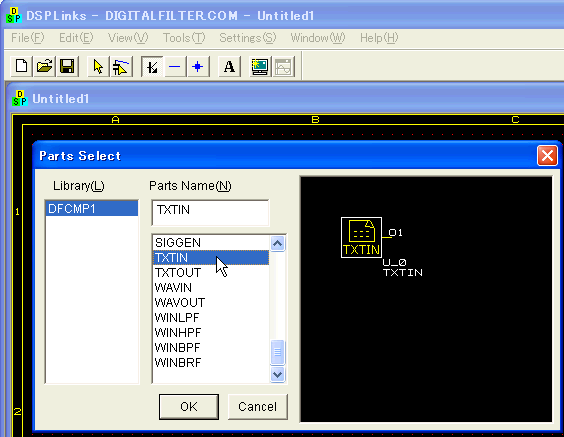Image resolution: width=564 pixels, height=437 pixels.
Task: Select the DFCMP1 library entry
Action: (x=92, y=209)
